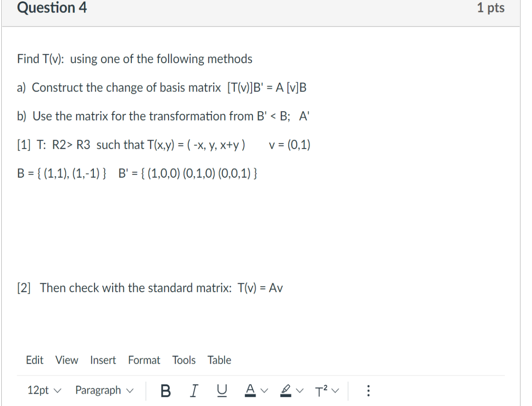Open the 12pt font size dropdown

tap(44, 390)
